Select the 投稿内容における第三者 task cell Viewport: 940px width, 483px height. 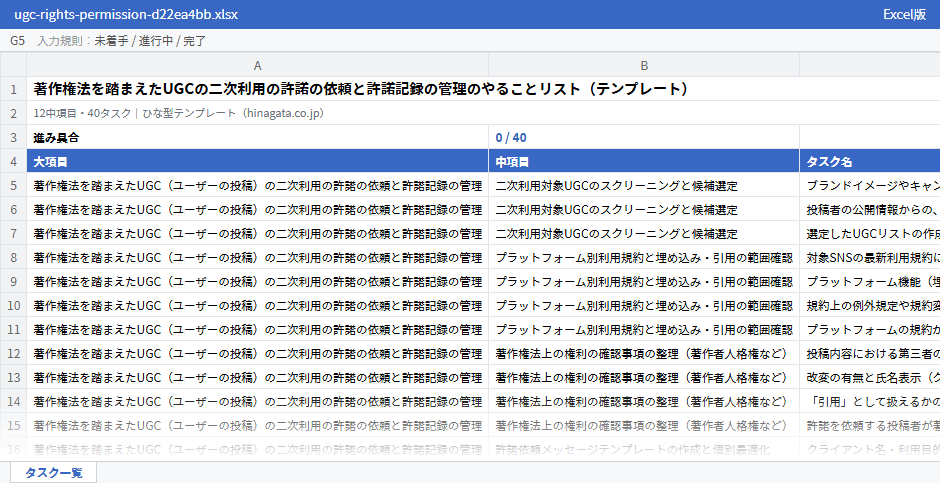coord(870,353)
